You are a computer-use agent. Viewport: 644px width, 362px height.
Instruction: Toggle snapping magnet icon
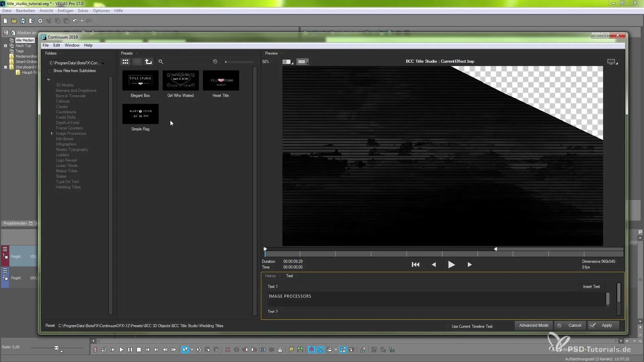pos(312,350)
